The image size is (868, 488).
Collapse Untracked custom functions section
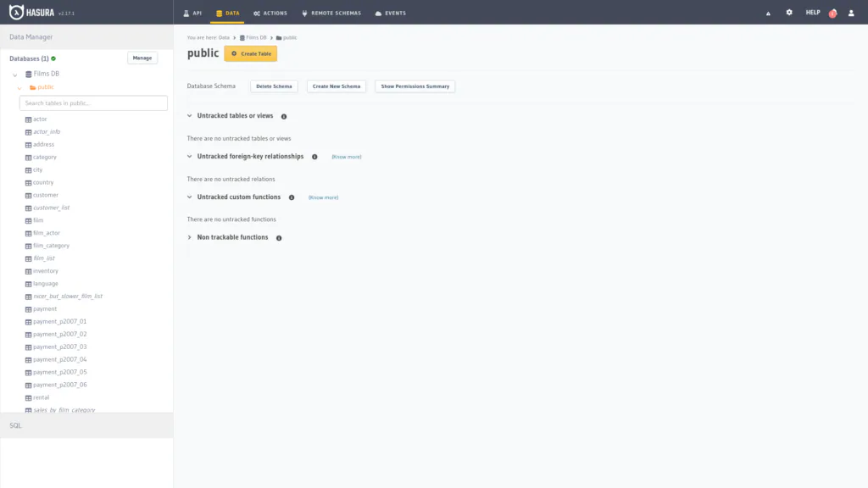click(x=189, y=197)
